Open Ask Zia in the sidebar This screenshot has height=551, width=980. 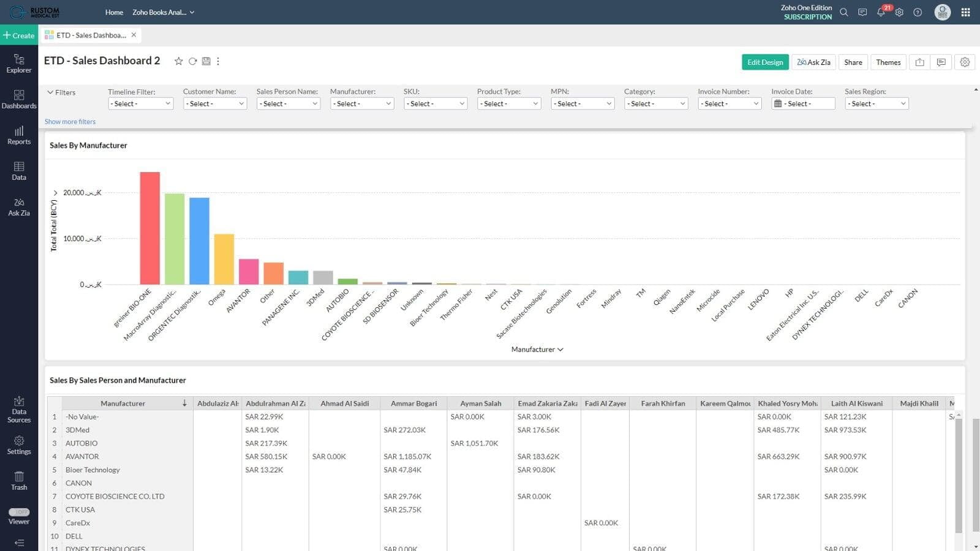19,207
